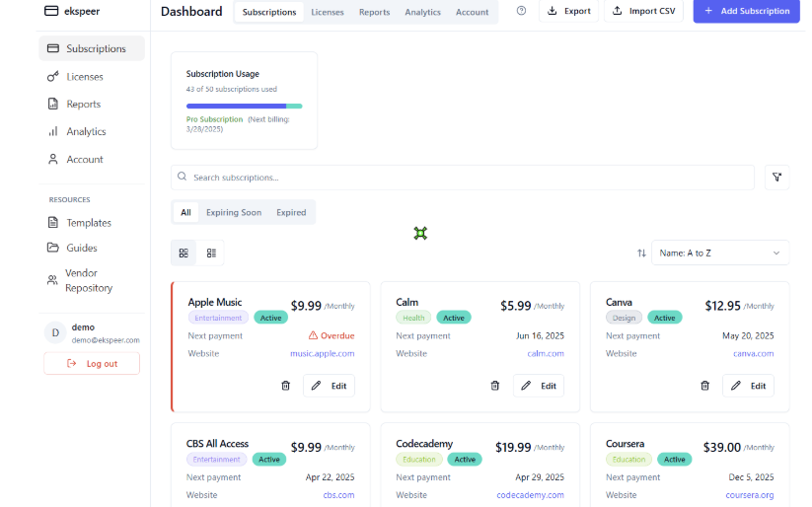This screenshot has height=507, width=812.
Task: Click the ekspeer logo icon
Action: pos(51,11)
